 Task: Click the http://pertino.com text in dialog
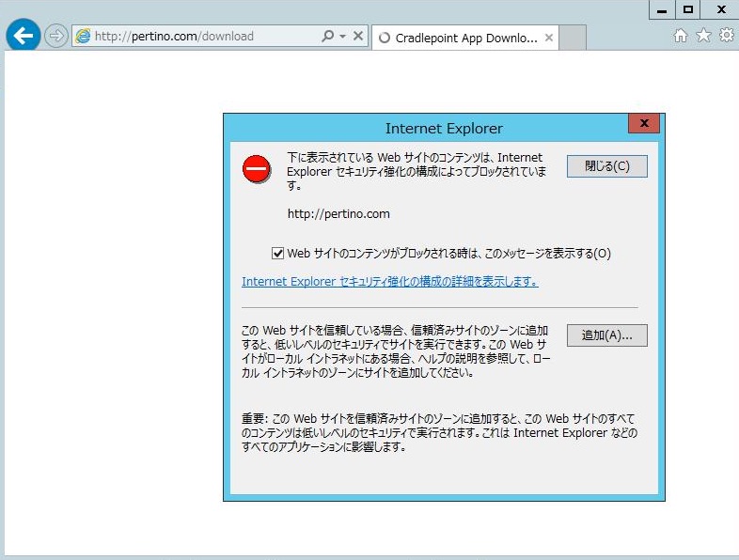pyautogui.click(x=338, y=214)
